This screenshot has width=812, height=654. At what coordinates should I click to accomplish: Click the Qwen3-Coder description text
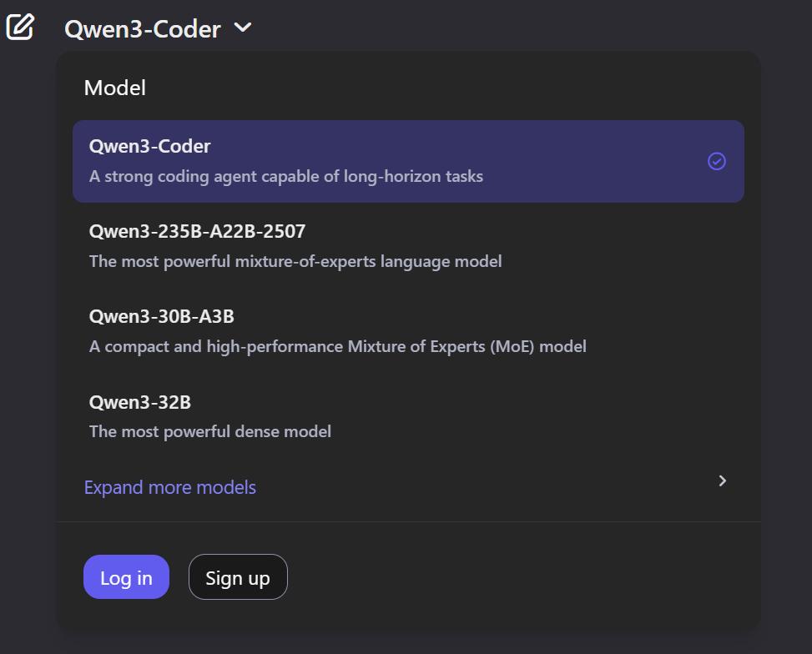pos(285,176)
